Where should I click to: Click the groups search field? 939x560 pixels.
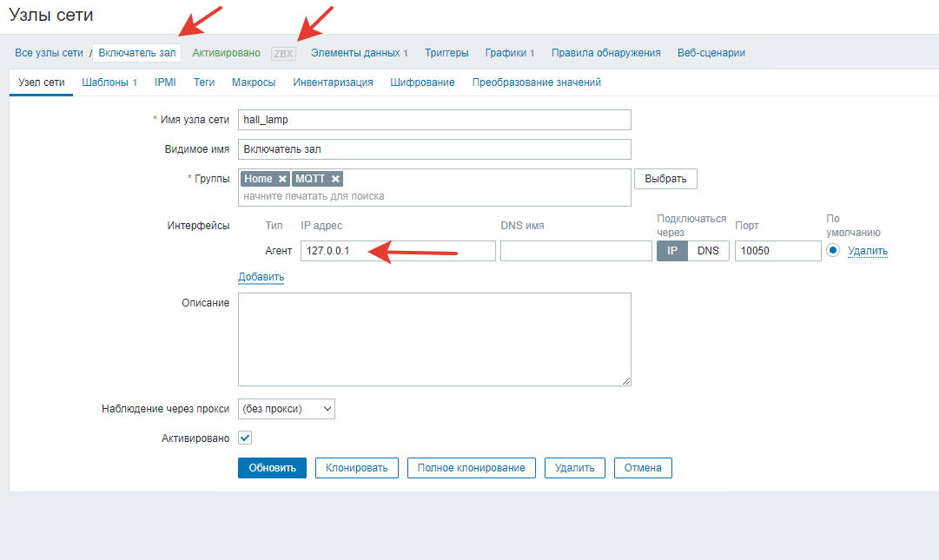435,196
